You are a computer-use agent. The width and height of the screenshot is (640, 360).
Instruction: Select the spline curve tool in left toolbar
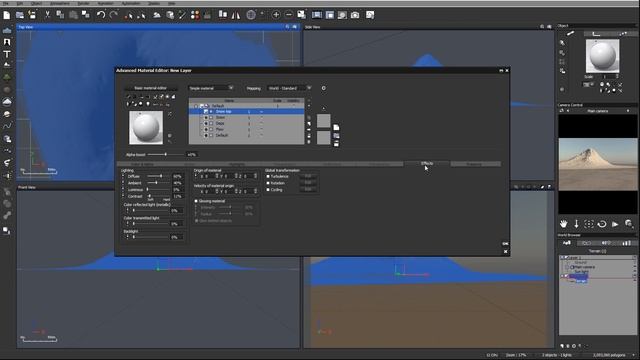(x=7, y=127)
